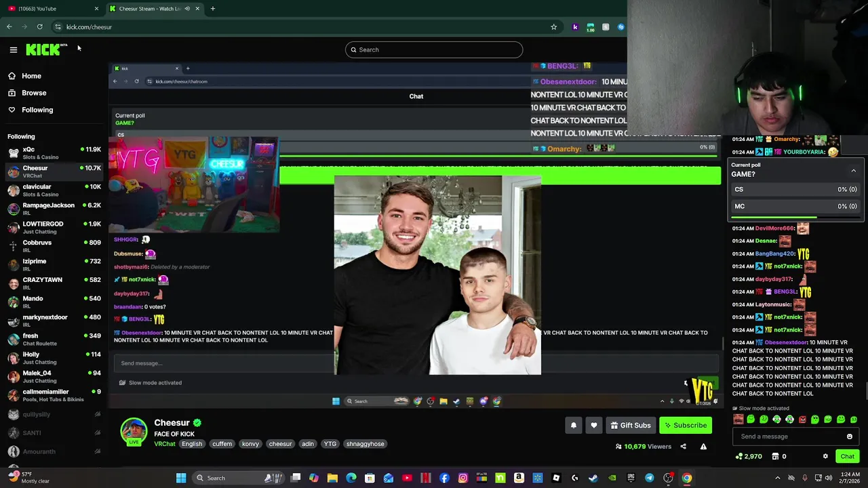Open Windows Start menu
The image size is (868, 488).
click(181, 479)
